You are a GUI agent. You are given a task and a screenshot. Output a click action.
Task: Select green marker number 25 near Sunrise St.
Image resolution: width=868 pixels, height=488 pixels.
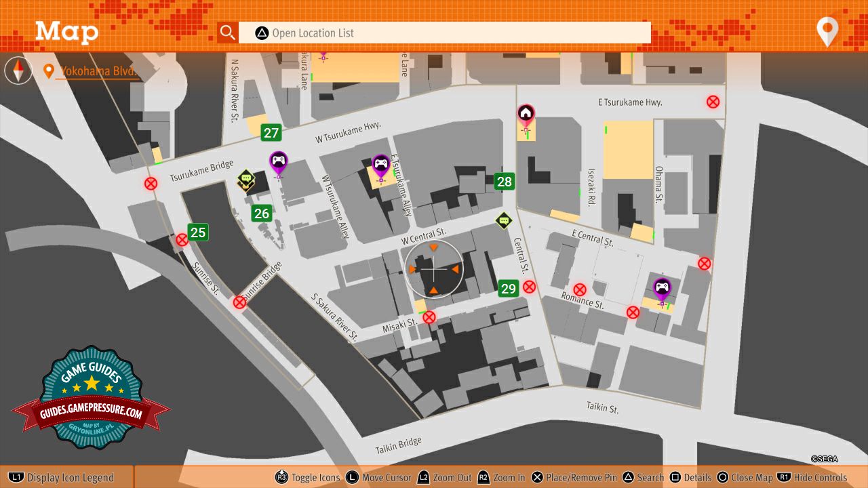(197, 232)
